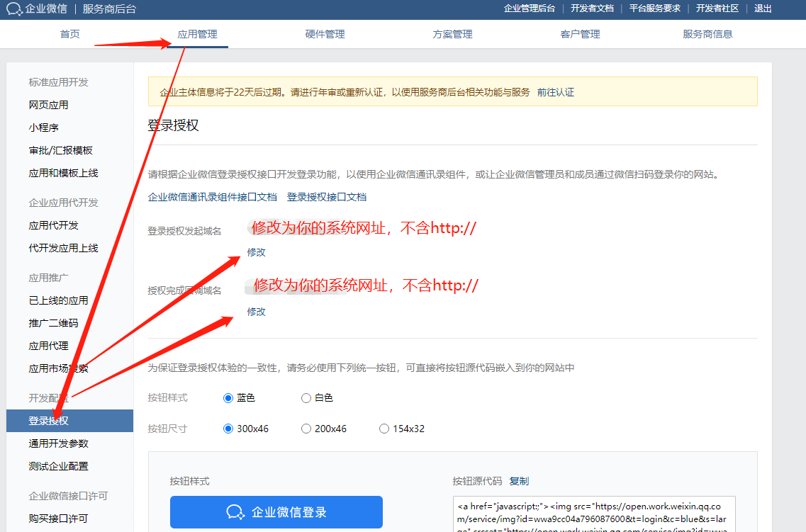
Task: Click the 企业应用代开发 sidebar section label
Action: click(63, 203)
